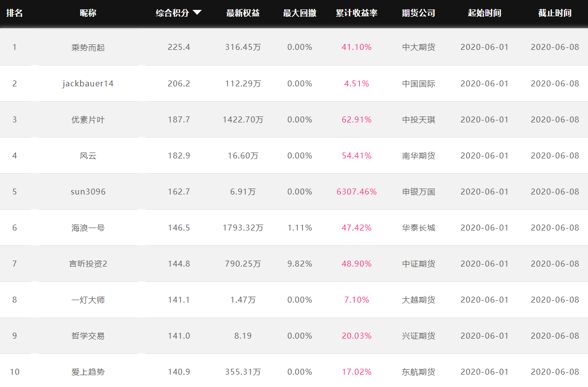Image resolution: width=588 pixels, height=387 pixels.
Task: Click futures company 中投天琪
Action: pyautogui.click(x=418, y=119)
